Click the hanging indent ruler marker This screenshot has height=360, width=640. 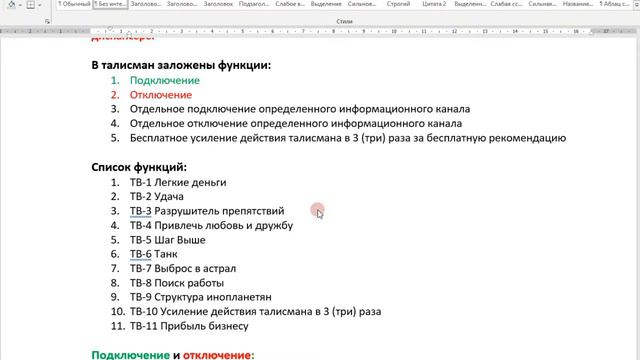click(x=129, y=33)
